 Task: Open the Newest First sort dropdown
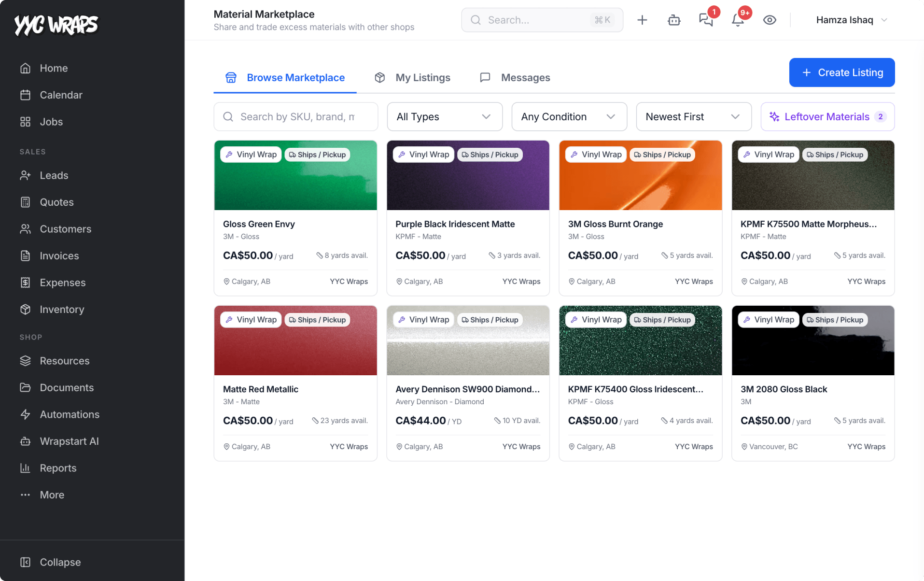tap(694, 116)
